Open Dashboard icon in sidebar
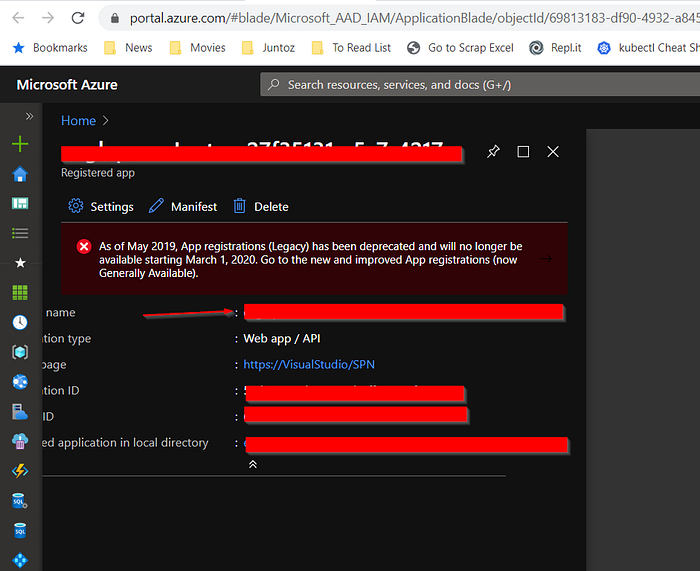 20,204
